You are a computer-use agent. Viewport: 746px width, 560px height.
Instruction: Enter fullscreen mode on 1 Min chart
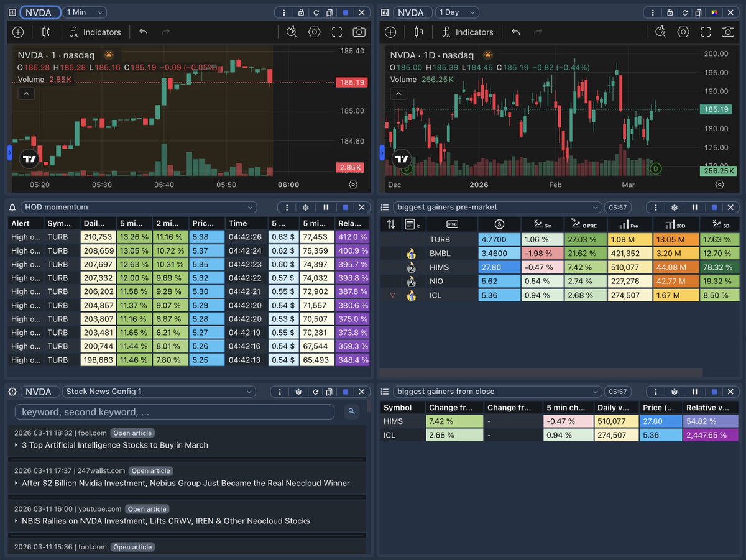337,32
